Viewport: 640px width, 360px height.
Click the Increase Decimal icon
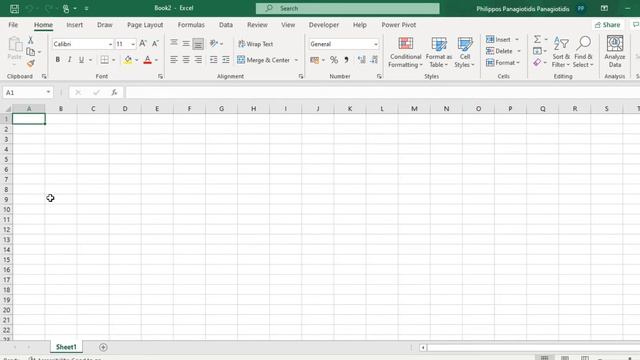361,60
